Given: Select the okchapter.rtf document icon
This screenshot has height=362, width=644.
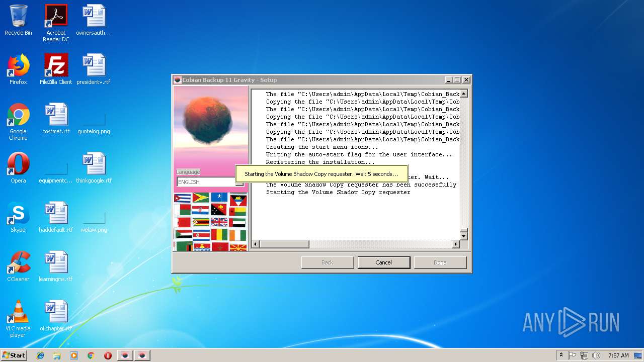Looking at the screenshot, I should 56,316.
